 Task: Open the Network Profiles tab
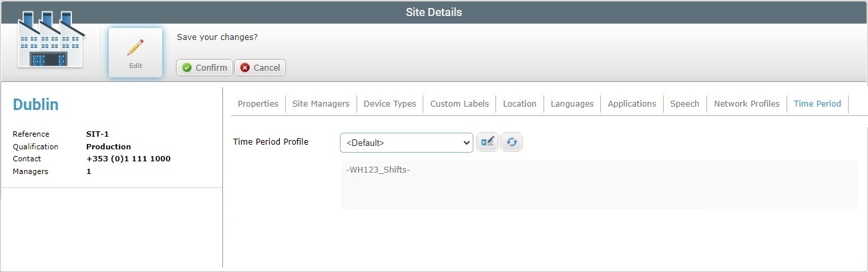[746, 104]
